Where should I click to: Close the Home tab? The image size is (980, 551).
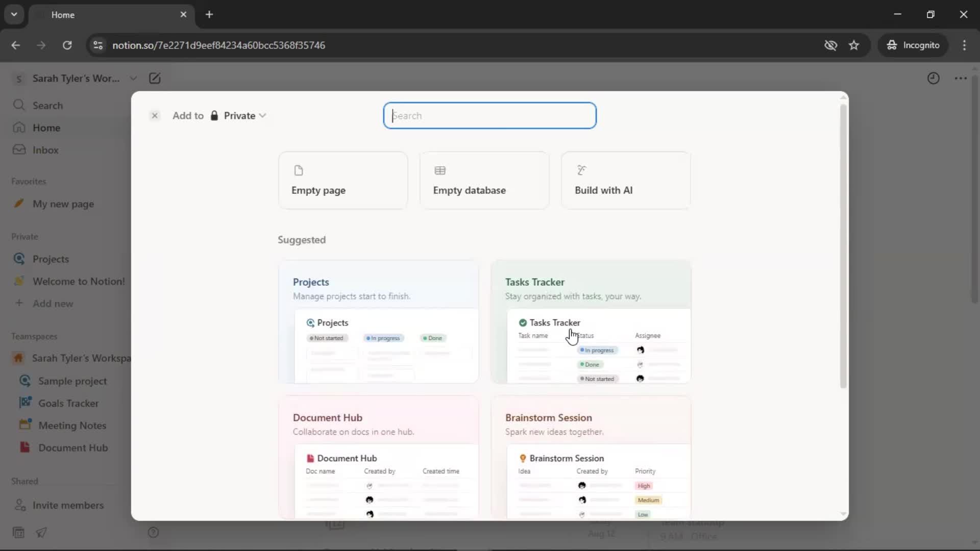(x=183, y=15)
